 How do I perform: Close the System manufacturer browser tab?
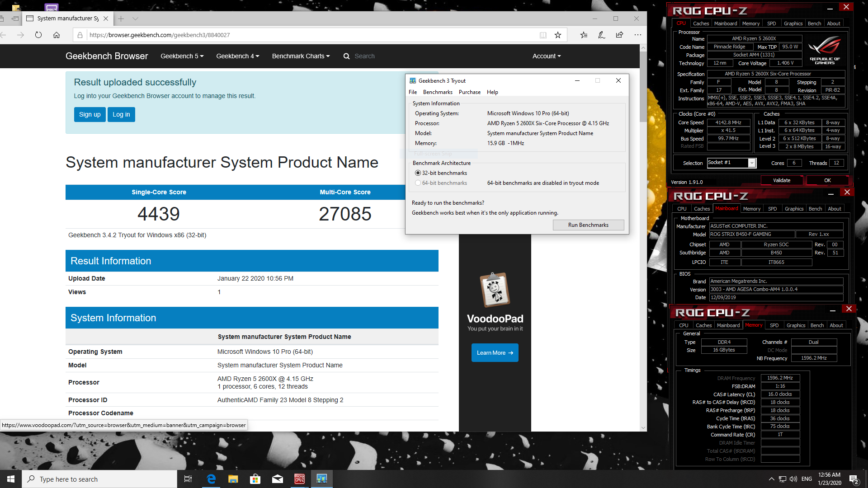click(106, 19)
